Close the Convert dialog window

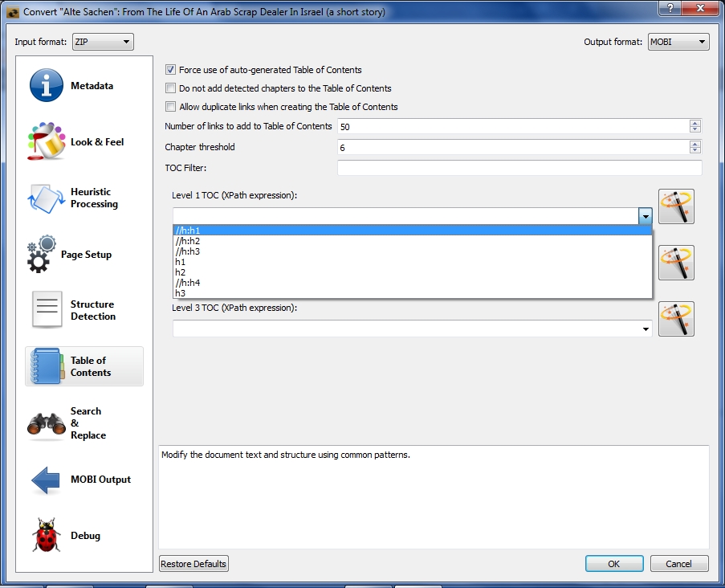point(700,8)
